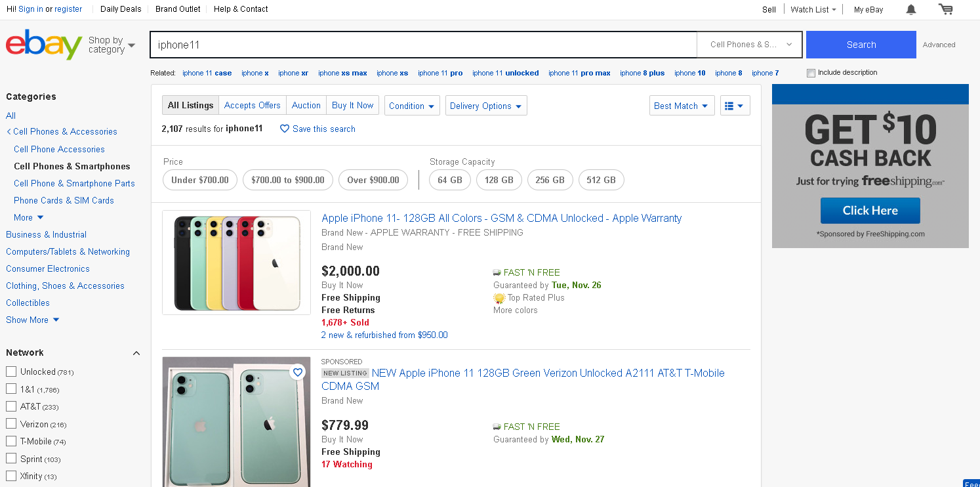980x487 pixels.
Task: Filter by 256 GB storage capacity
Action: [x=550, y=180]
